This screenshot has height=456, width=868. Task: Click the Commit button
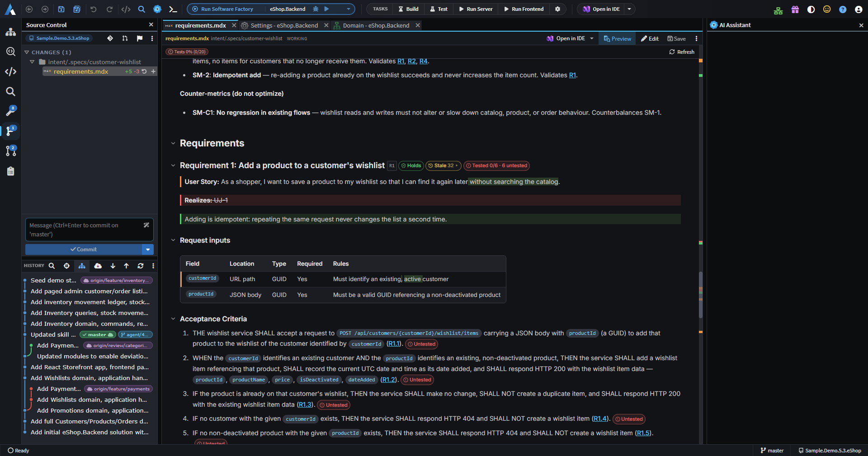coord(84,249)
